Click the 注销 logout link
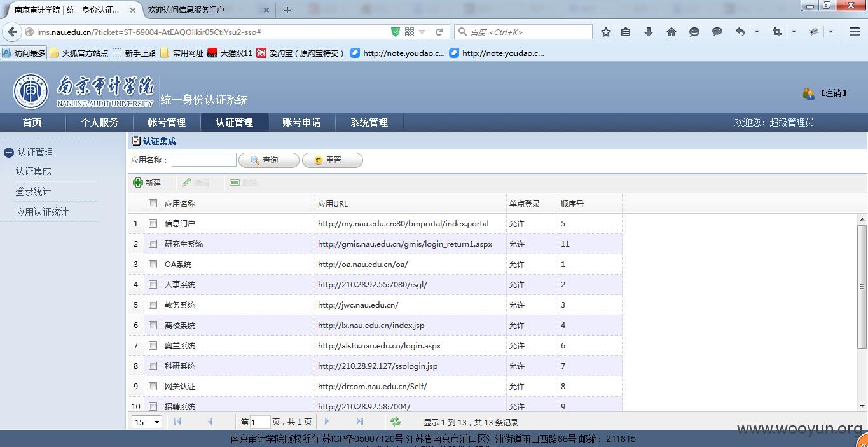This screenshot has width=868, height=447. (x=833, y=93)
